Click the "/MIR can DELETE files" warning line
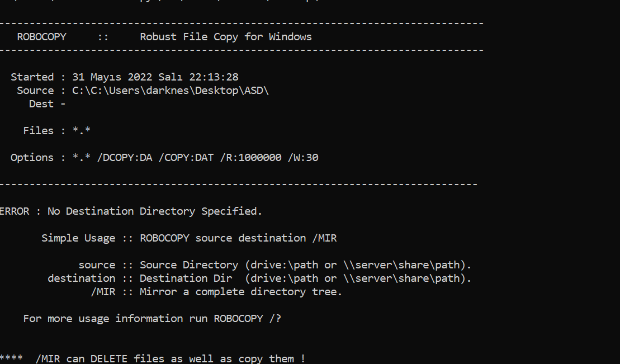The height and width of the screenshot is (364, 620). (170, 359)
